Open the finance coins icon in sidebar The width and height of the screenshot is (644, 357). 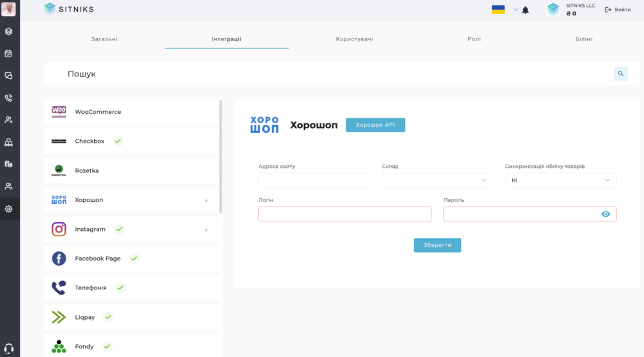(x=8, y=164)
